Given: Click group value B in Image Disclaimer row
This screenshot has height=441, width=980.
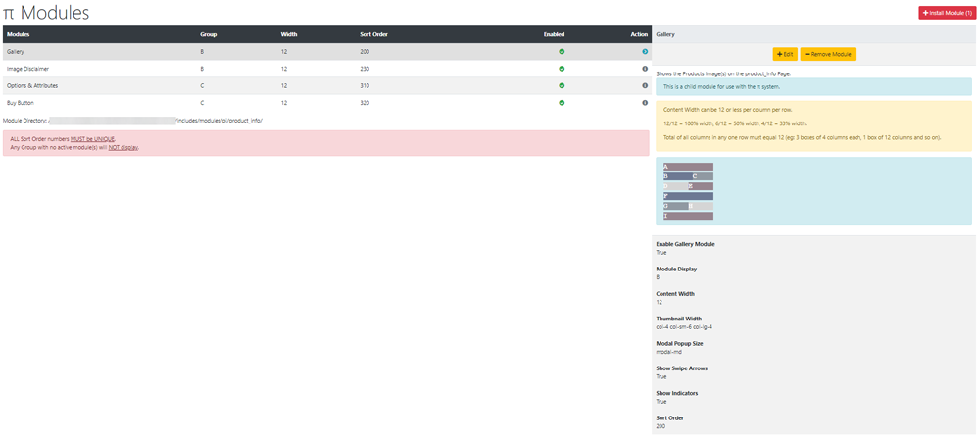Looking at the screenshot, I should click(202, 68).
